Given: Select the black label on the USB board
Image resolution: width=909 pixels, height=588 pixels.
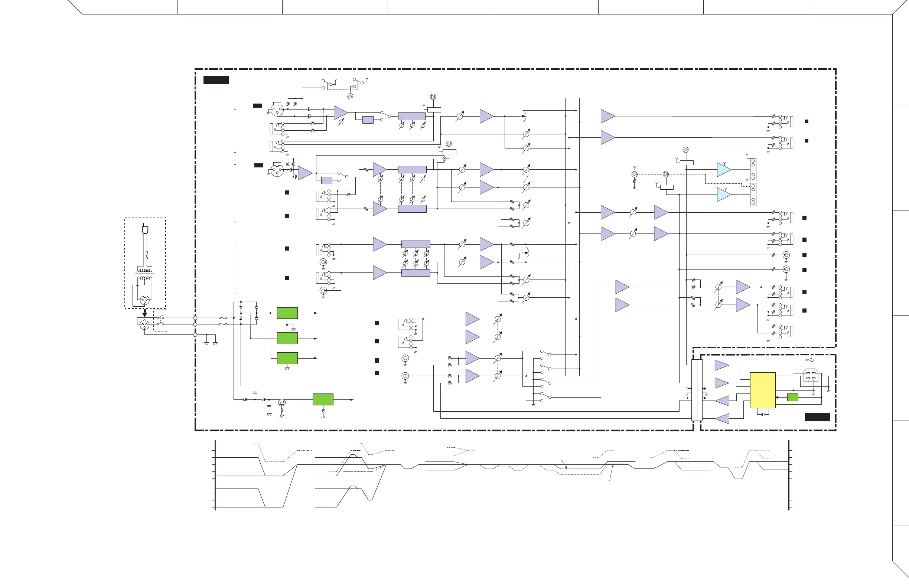Looking at the screenshot, I should (817, 416).
